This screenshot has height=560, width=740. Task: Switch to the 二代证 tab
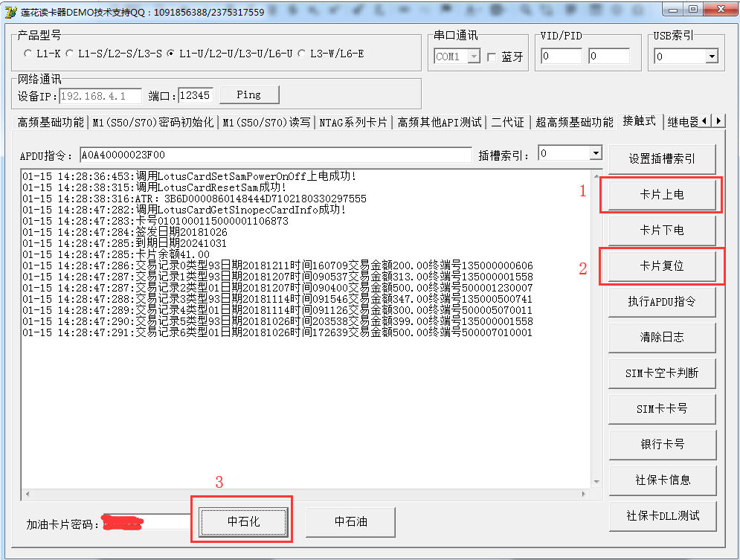click(507, 123)
